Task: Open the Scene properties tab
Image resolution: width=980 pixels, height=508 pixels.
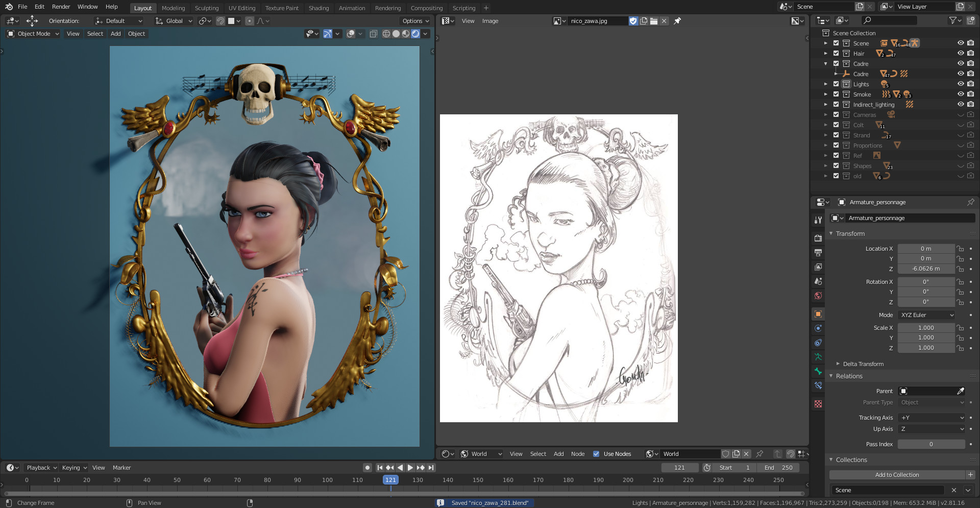Action: click(x=818, y=281)
